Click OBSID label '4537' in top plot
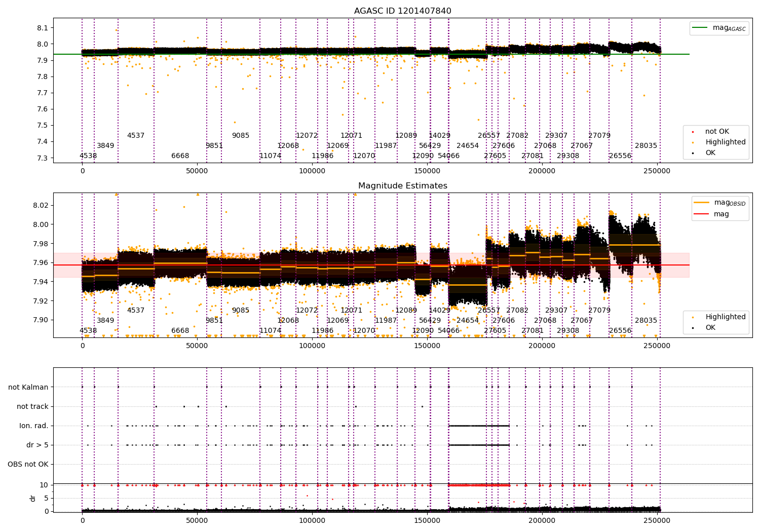Viewport: 760px width, 532px height. tap(136, 136)
